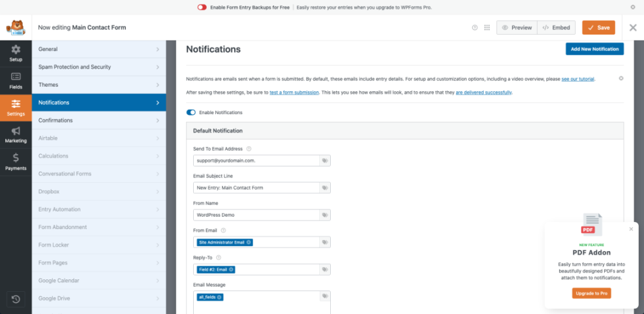Image resolution: width=644 pixels, height=314 pixels.
Task: Open the apps grid icon in header
Action: tap(487, 27)
